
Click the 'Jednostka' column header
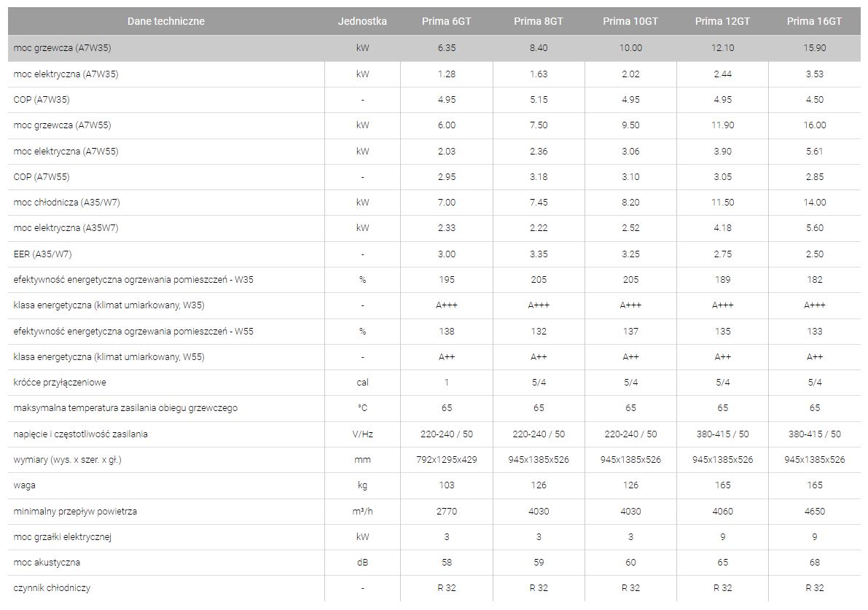[x=362, y=21]
